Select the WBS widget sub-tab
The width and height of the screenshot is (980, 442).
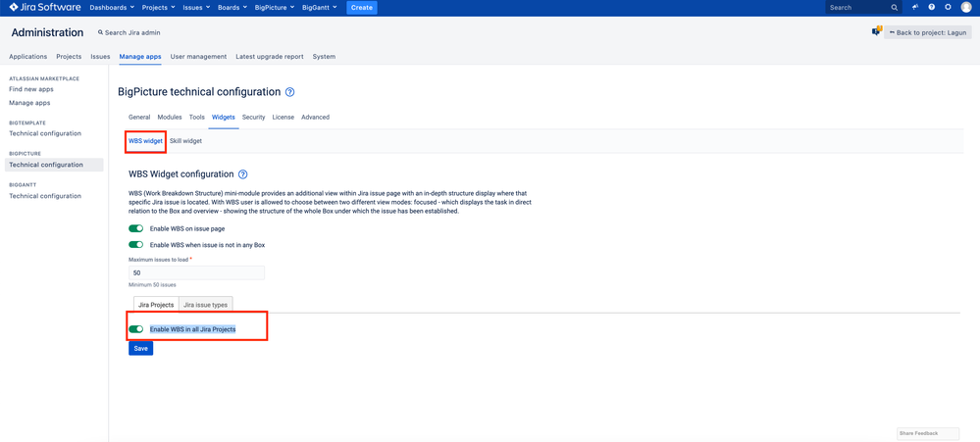(x=145, y=141)
